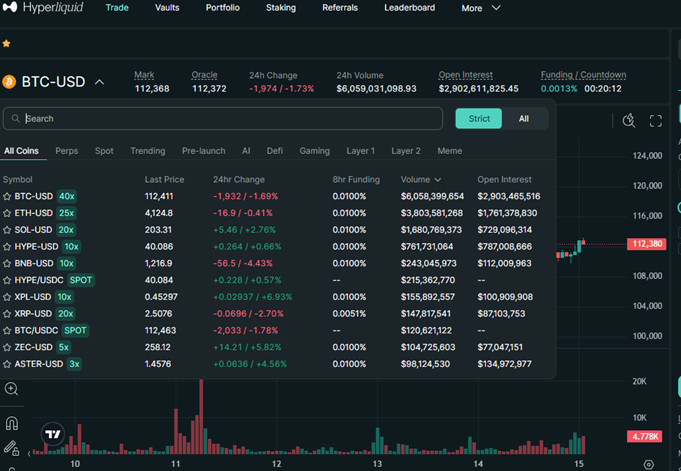Collapse the BTC-USD pair selector
Screen dimensions: 681x471
click(x=99, y=82)
